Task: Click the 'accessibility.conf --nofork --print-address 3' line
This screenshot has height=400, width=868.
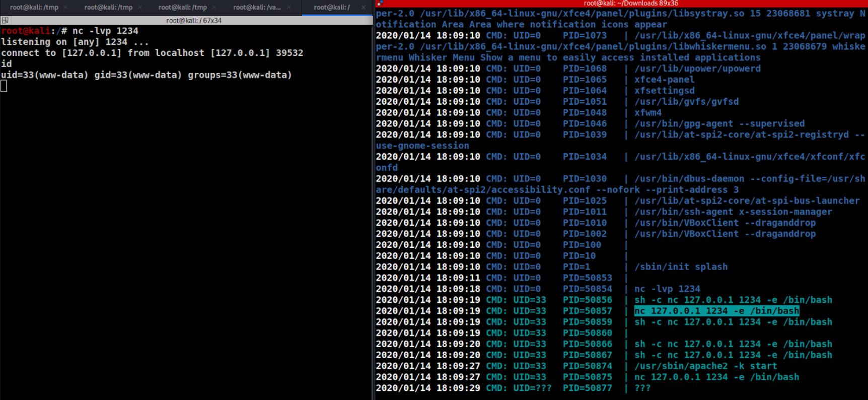Action: [x=557, y=190]
